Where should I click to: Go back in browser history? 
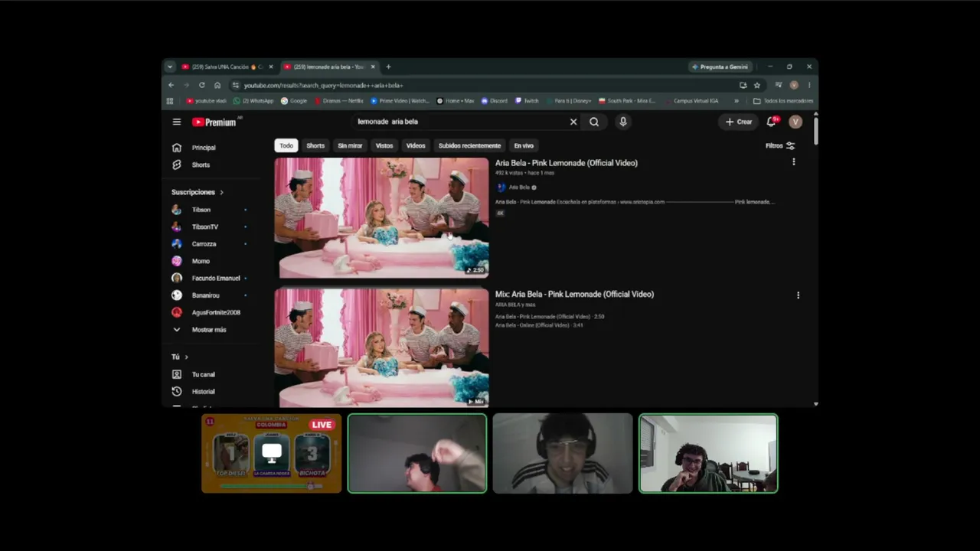(171, 85)
